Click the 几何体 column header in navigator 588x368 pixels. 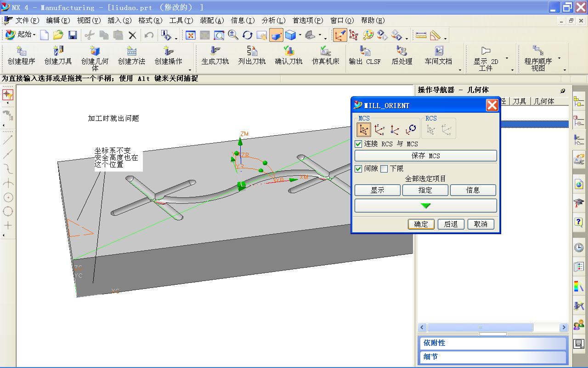click(544, 101)
